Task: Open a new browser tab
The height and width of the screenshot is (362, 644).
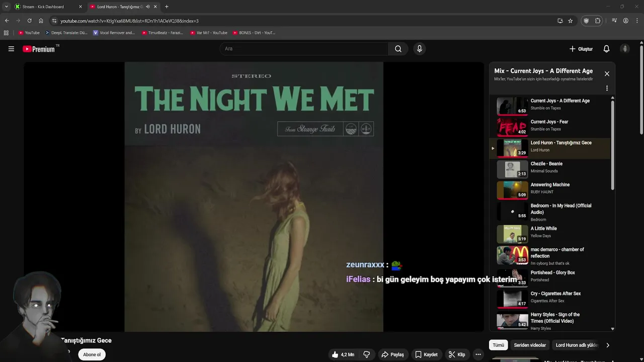Action: 167,7
